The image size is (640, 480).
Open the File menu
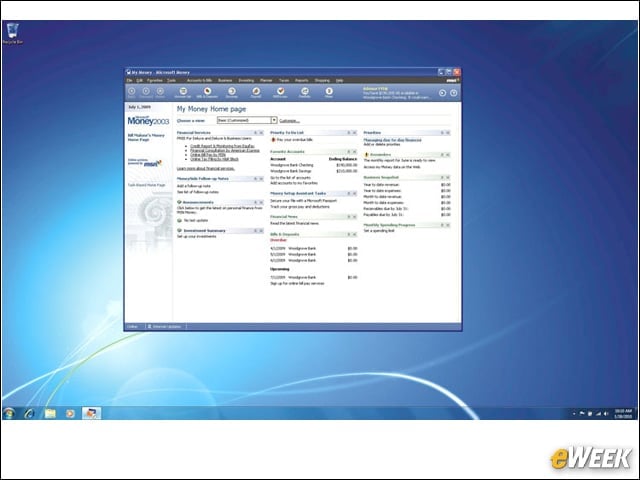click(129, 80)
